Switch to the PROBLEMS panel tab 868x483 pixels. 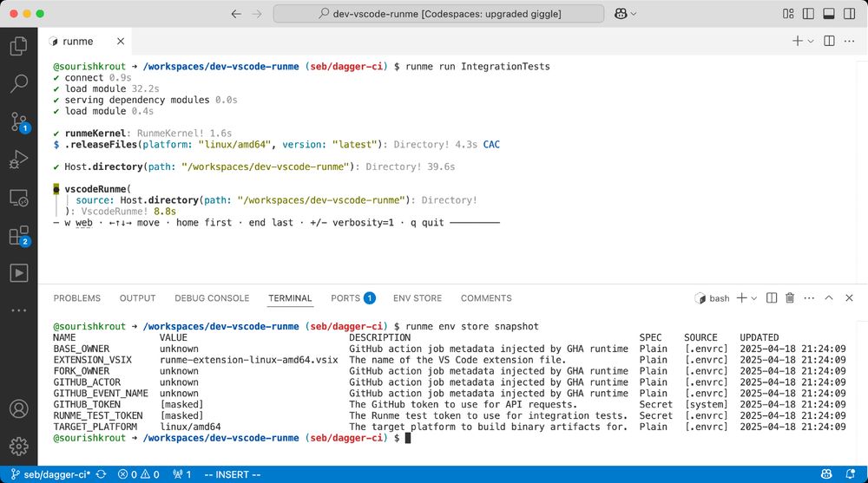(x=77, y=298)
